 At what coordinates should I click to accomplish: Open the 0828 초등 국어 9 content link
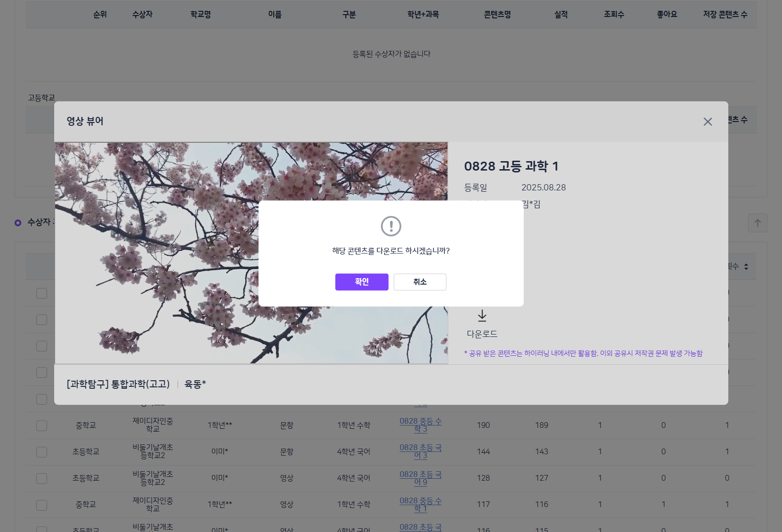420,478
